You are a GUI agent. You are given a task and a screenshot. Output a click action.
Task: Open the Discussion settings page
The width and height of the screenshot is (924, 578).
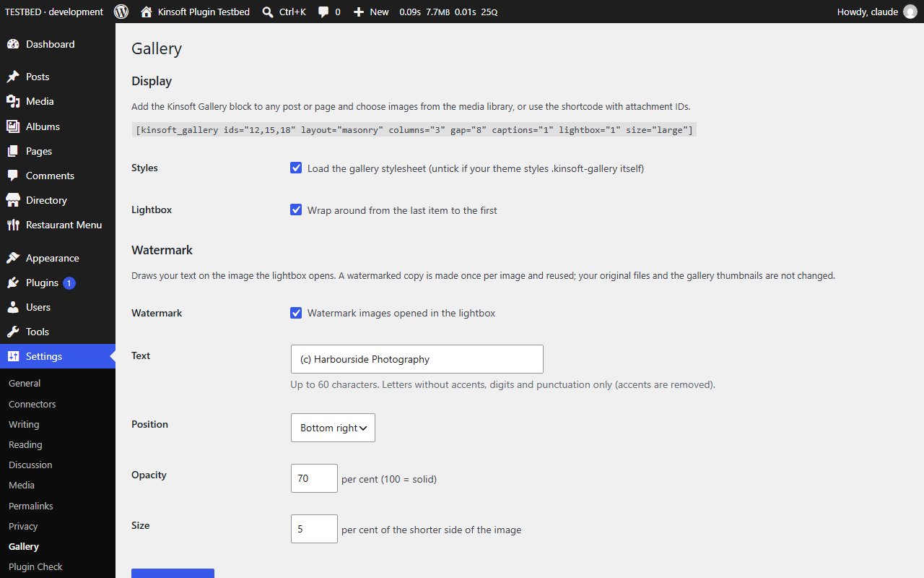[x=30, y=465]
